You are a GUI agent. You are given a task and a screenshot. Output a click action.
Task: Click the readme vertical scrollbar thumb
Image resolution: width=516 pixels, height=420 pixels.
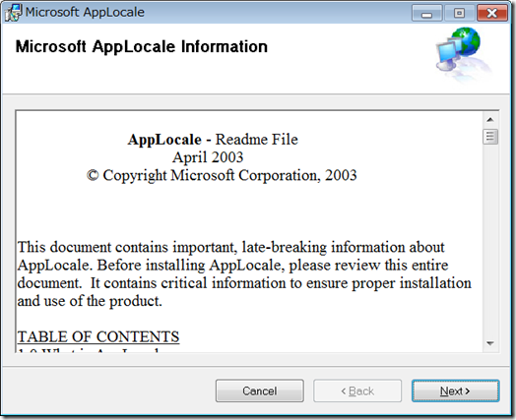click(x=490, y=137)
